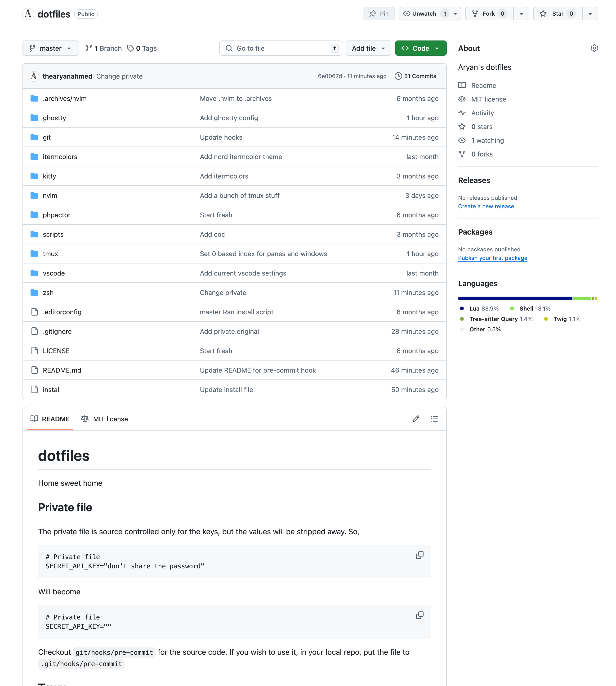Open the green Code dropdown
Image resolution: width=616 pixels, height=686 pixels.
point(420,48)
